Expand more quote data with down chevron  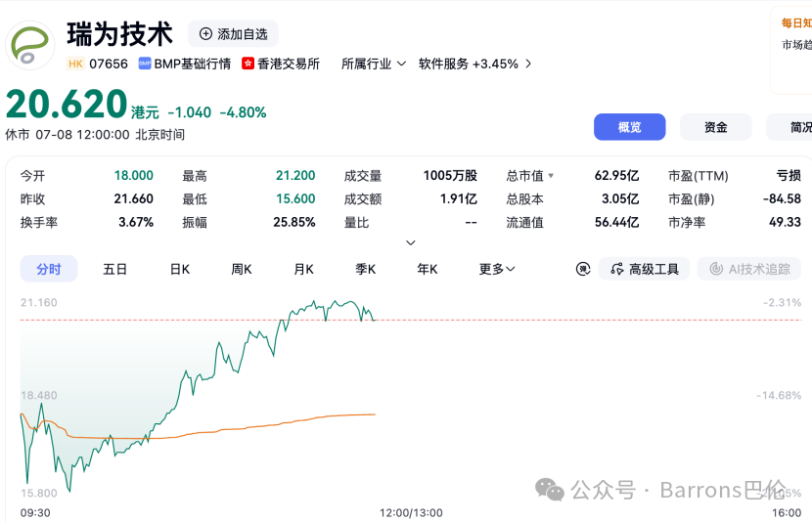click(x=411, y=242)
